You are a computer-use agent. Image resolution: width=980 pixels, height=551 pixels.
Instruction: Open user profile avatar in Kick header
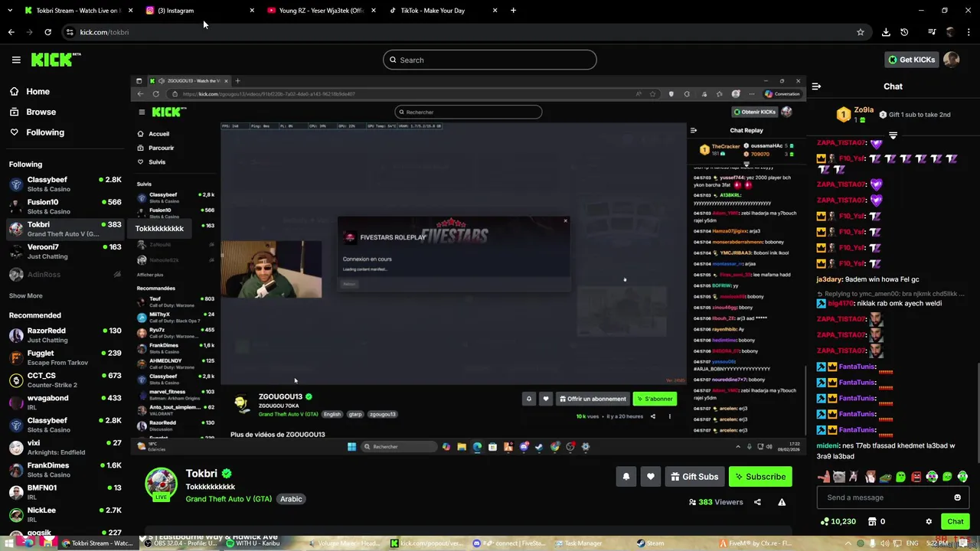(952, 60)
